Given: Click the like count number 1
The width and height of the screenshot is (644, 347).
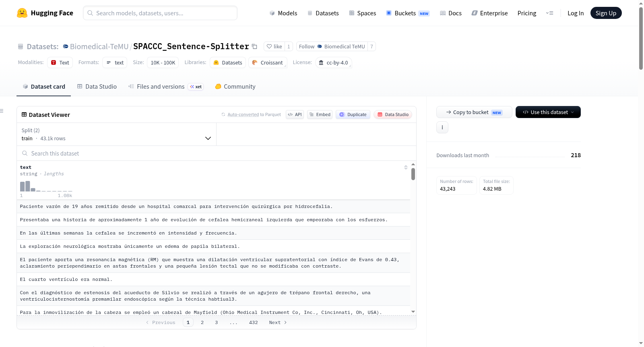Looking at the screenshot, I should point(289,46).
